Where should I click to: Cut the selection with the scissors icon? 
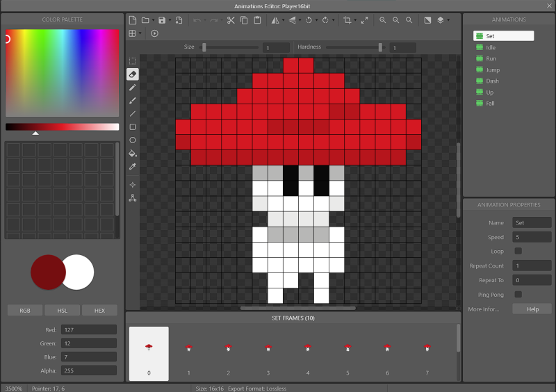[231, 20]
